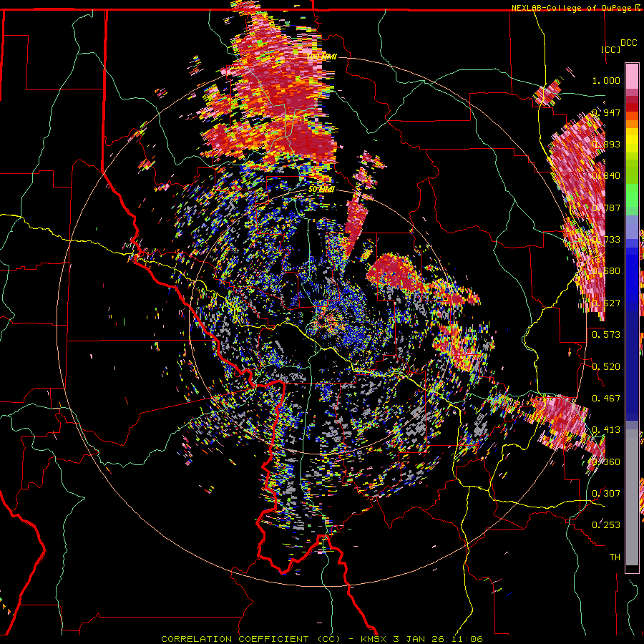
Task: Pick the black bottom color bar segment
Action: (x=632, y=568)
